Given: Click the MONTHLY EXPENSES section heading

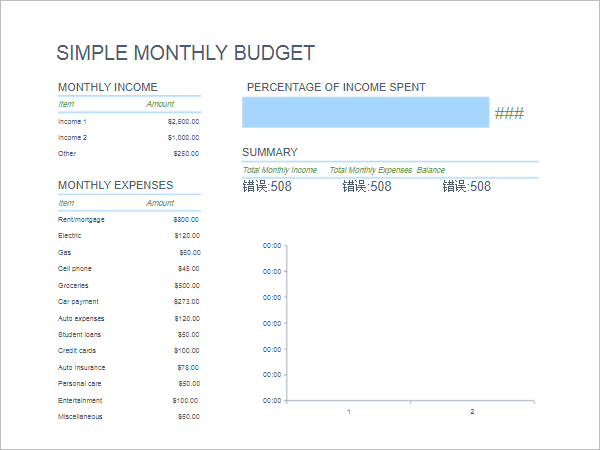Looking at the screenshot, I should click(x=115, y=185).
